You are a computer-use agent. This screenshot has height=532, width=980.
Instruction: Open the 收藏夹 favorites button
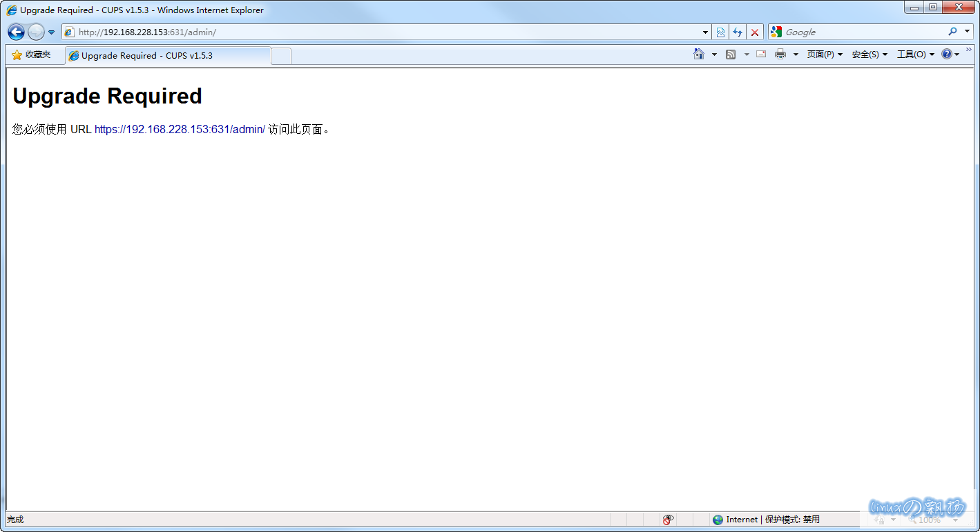(32, 55)
